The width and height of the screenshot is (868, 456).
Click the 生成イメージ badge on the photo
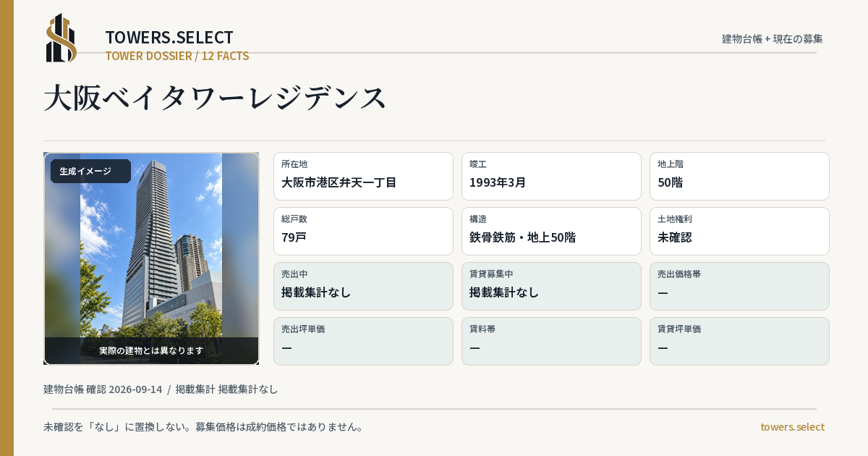click(x=90, y=172)
